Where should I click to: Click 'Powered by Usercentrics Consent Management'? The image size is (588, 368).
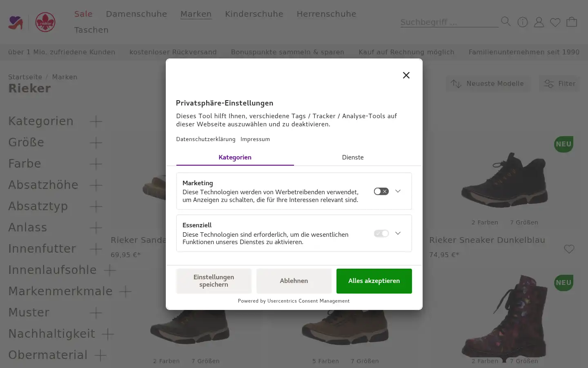pos(294,301)
